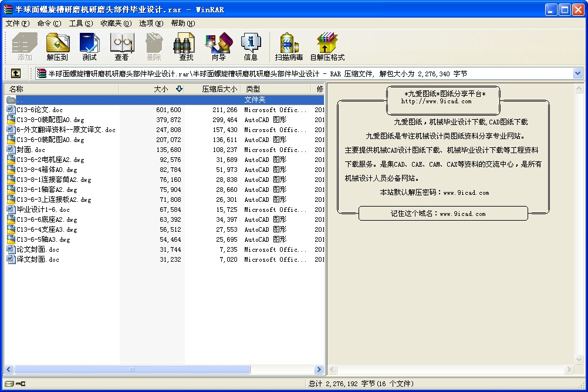
Task: Expand the address bar path dropdown
Action: coord(577,73)
